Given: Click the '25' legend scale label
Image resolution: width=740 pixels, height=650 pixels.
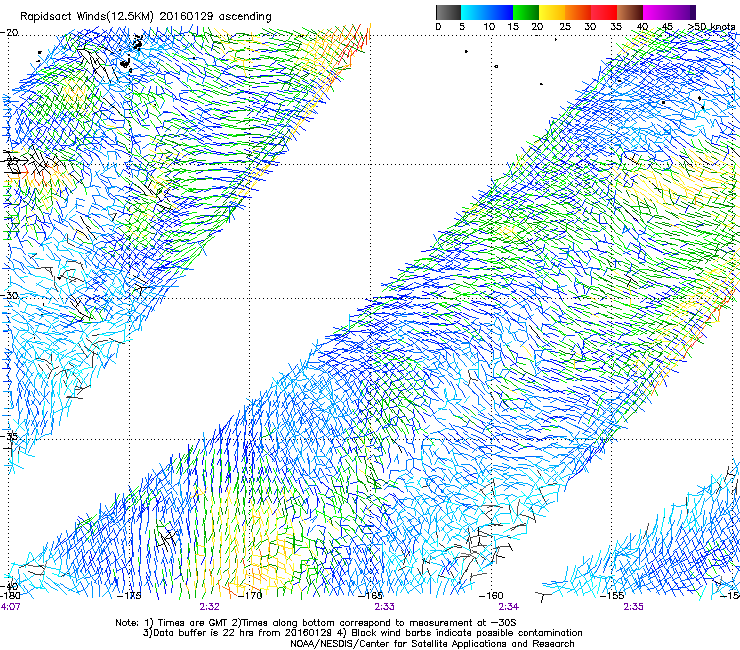Looking at the screenshot, I should (x=565, y=27).
